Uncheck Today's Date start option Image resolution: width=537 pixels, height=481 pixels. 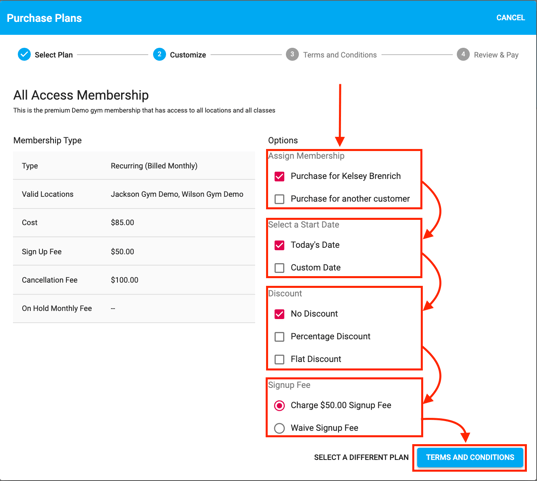(x=279, y=245)
